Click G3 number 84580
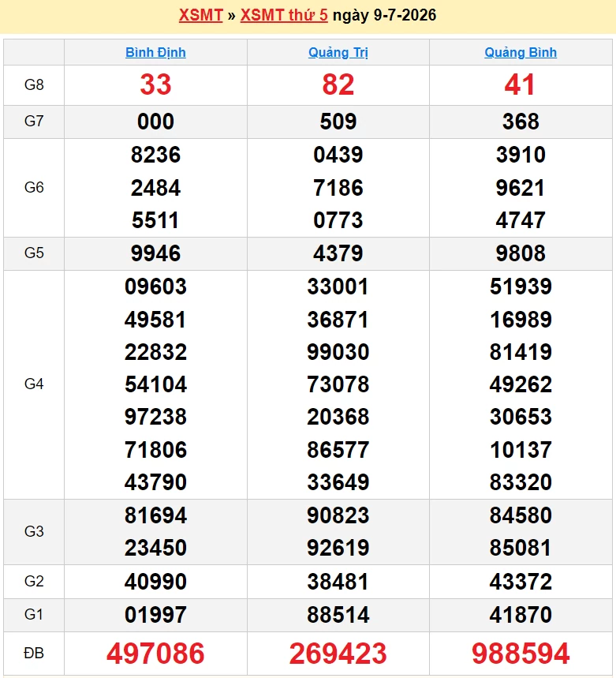 (x=521, y=515)
